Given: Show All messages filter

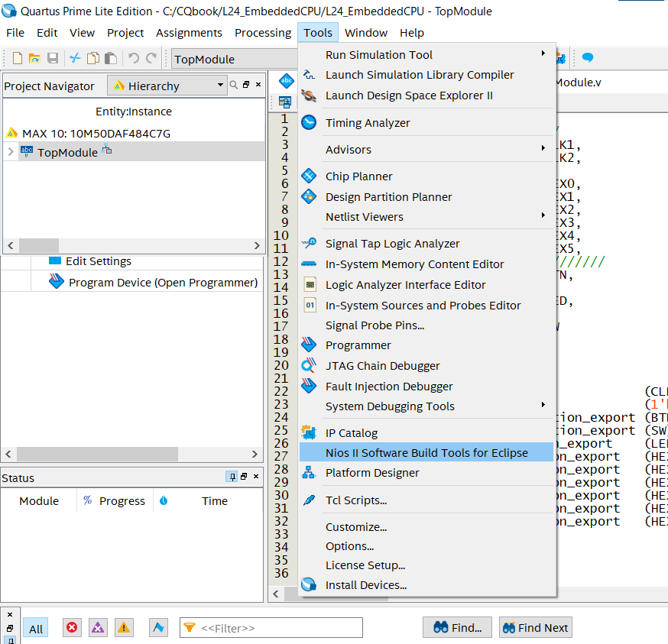Looking at the screenshot, I should [x=36, y=629].
